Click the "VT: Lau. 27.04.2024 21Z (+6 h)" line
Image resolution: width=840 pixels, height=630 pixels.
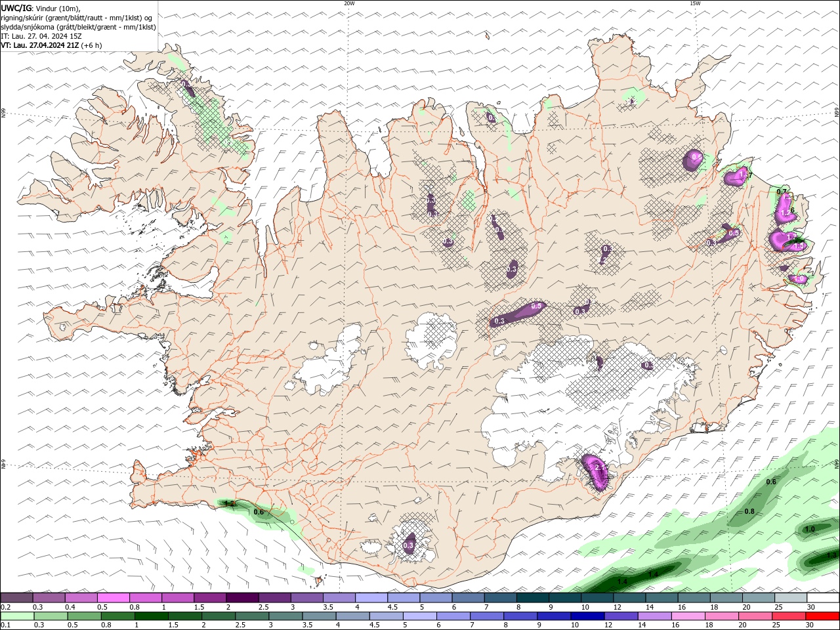tap(51, 45)
